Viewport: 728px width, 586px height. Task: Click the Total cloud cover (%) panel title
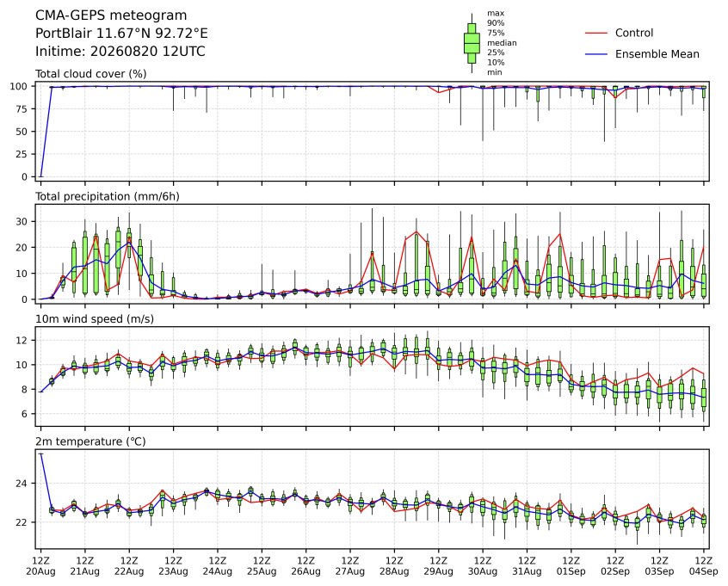tap(91, 74)
